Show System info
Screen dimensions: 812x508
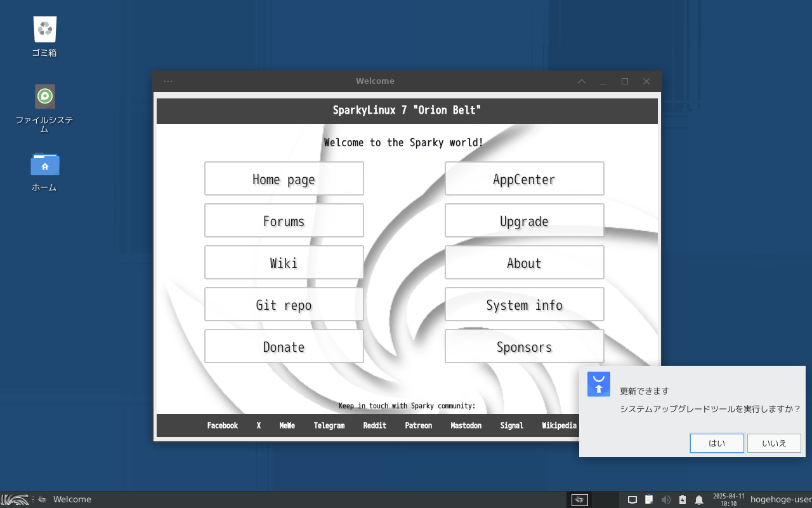point(525,304)
